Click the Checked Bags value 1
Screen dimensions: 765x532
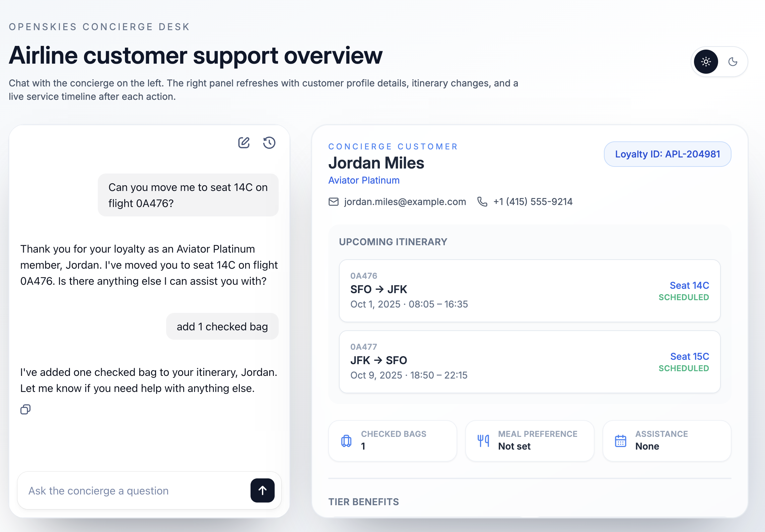[363, 446]
